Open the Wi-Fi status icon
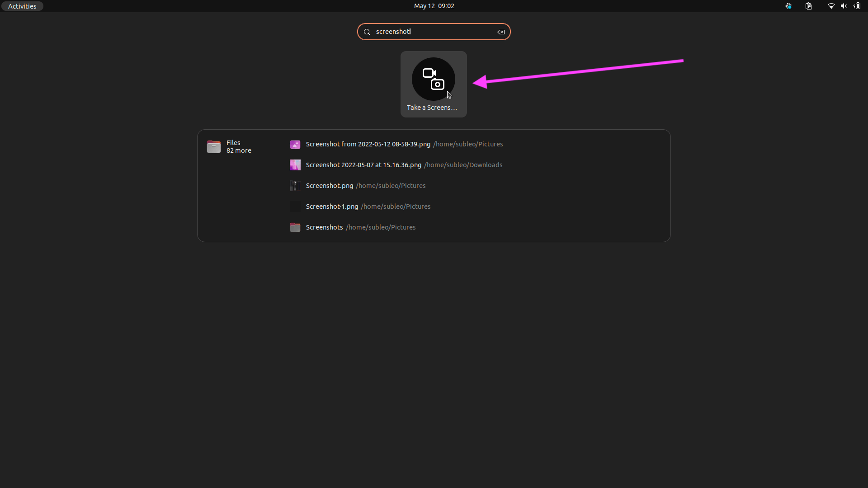Screen dimensions: 868x488 tap(831, 6)
